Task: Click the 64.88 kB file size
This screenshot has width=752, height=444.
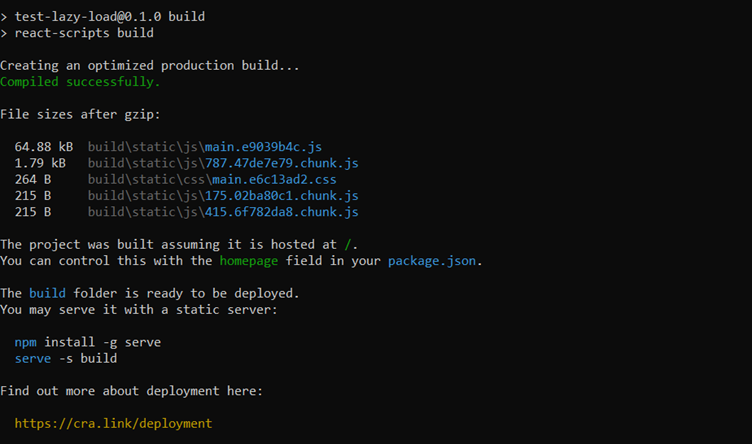Action: (x=44, y=147)
